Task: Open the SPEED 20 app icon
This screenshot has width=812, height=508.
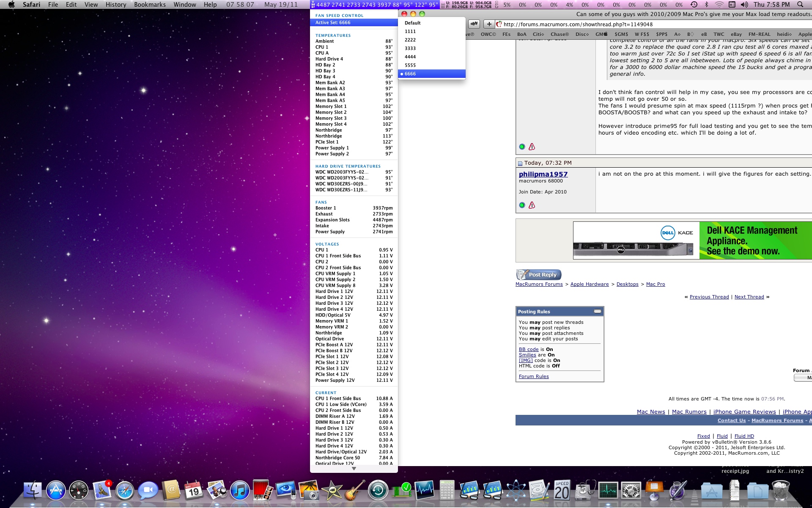Action: pyautogui.click(x=562, y=491)
